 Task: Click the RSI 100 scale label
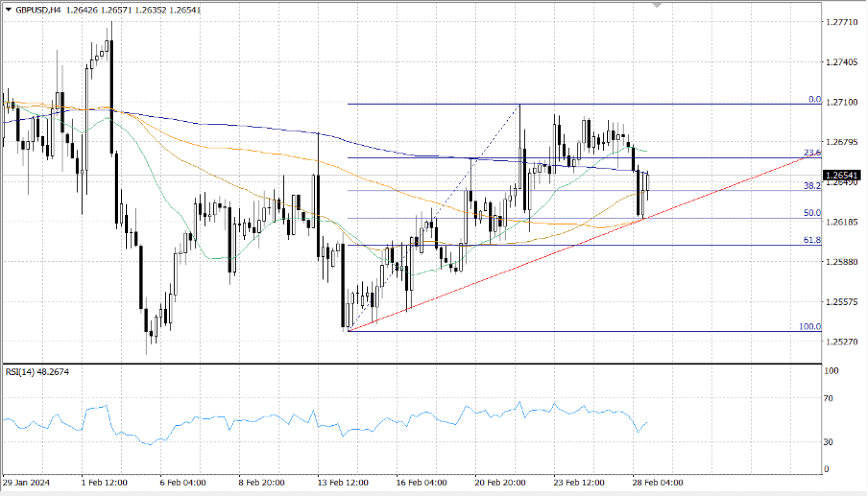click(831, 371)
